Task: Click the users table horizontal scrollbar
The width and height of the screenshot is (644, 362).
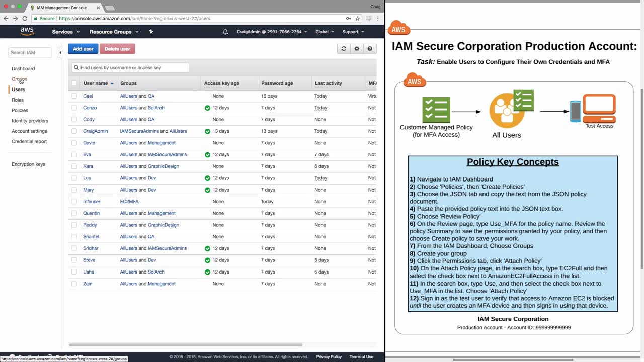Action: (x=186, y=345)
